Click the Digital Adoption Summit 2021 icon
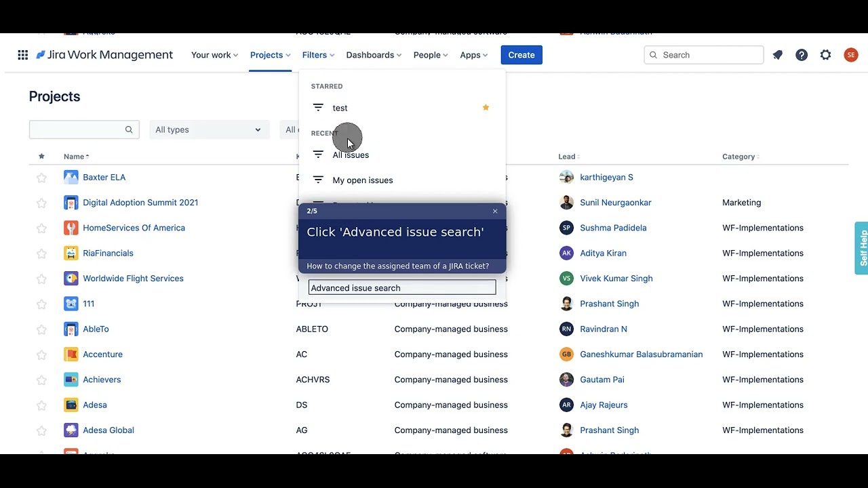 pos(71,203)
